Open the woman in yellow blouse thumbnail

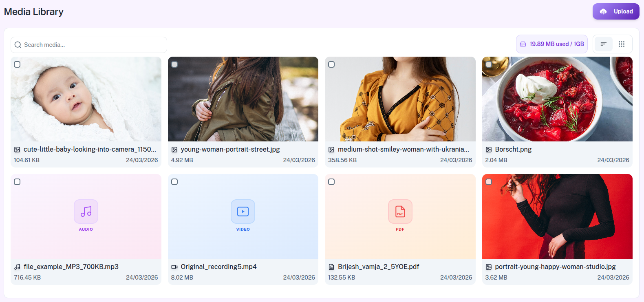(400, 99)
